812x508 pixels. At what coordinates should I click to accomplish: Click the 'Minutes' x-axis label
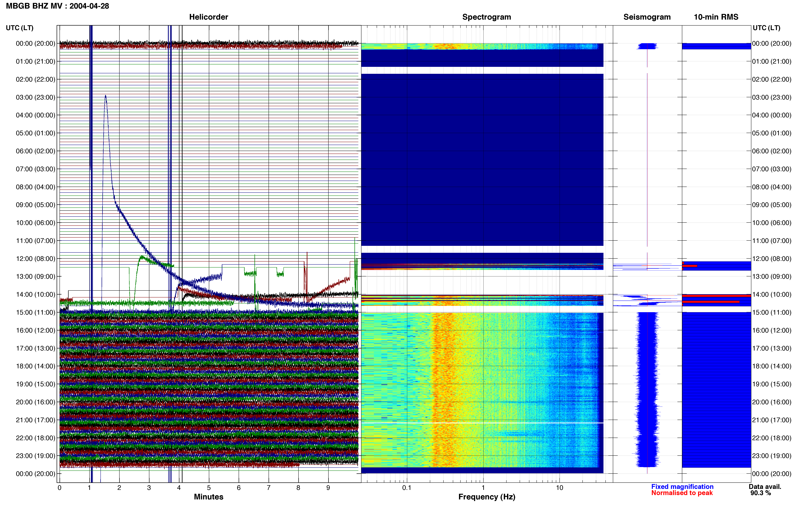[209, 497]
